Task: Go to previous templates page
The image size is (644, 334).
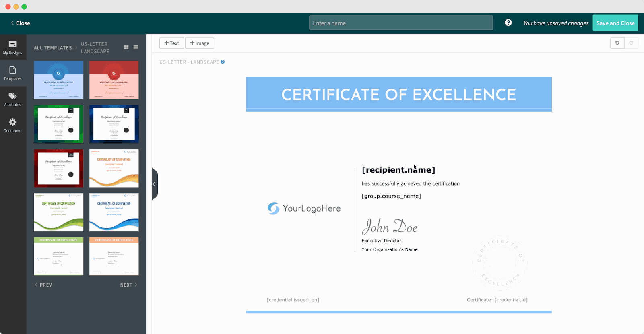Action: [x=43, y=285]
